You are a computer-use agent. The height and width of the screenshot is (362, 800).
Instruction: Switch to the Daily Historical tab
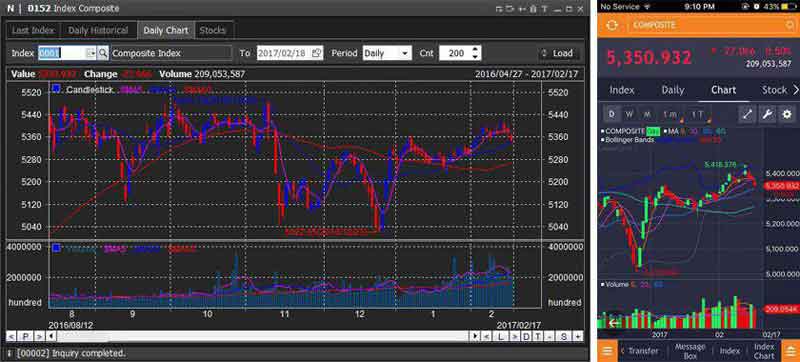click(x=98, y=30)
